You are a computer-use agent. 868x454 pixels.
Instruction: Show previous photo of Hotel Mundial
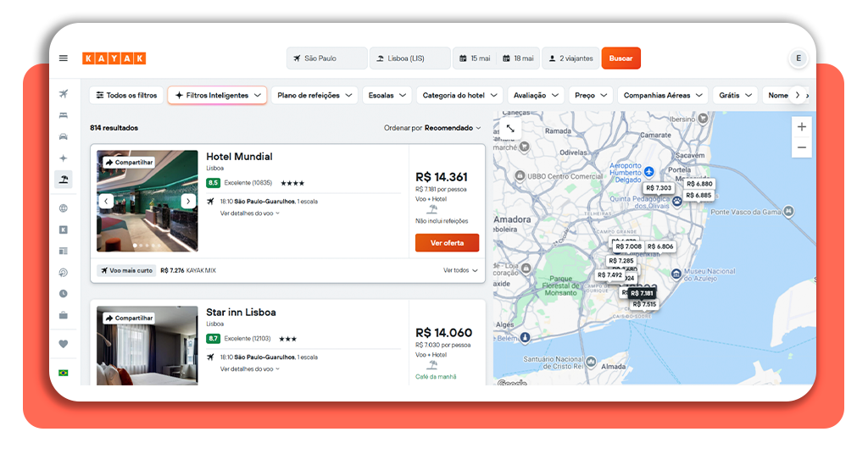[106, 202]
